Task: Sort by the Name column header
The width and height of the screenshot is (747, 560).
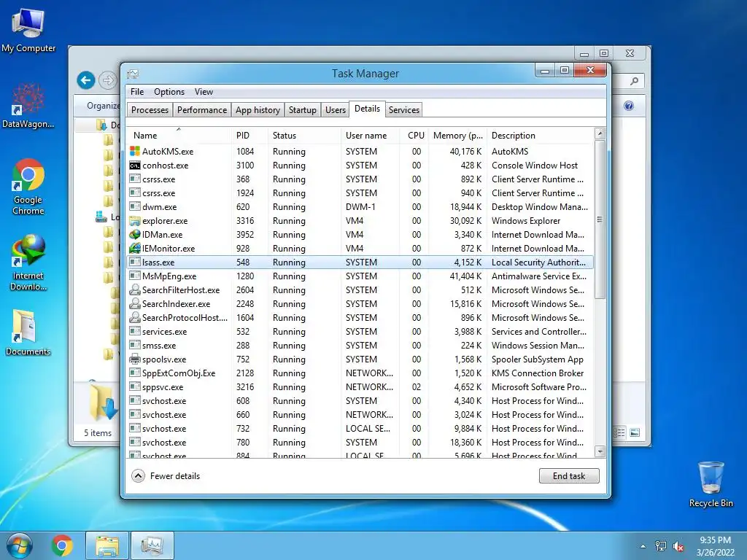Action: point(179,135)
